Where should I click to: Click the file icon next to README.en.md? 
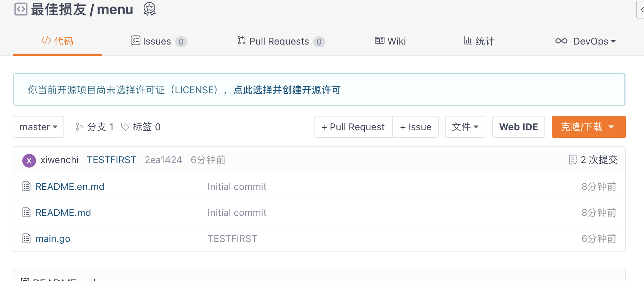tap(26, 186)
